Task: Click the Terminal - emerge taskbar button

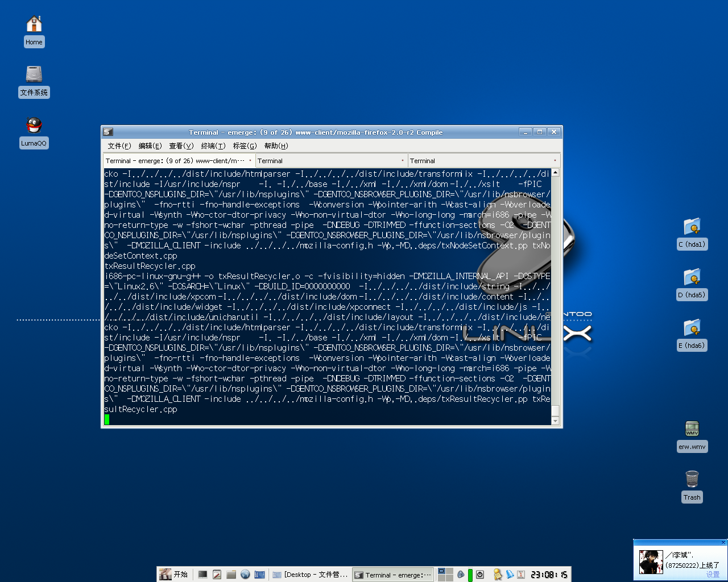Action: coord(393,575)
